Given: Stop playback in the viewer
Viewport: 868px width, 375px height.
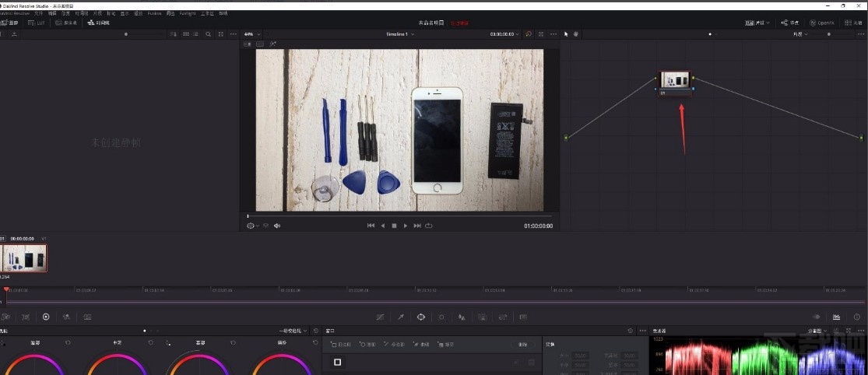Looking at the screenshot, I should [394, 226].
